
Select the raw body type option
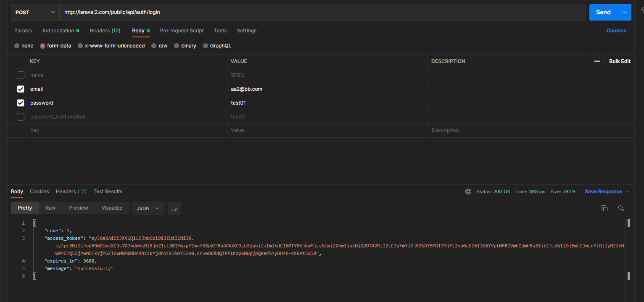(154, 45)
